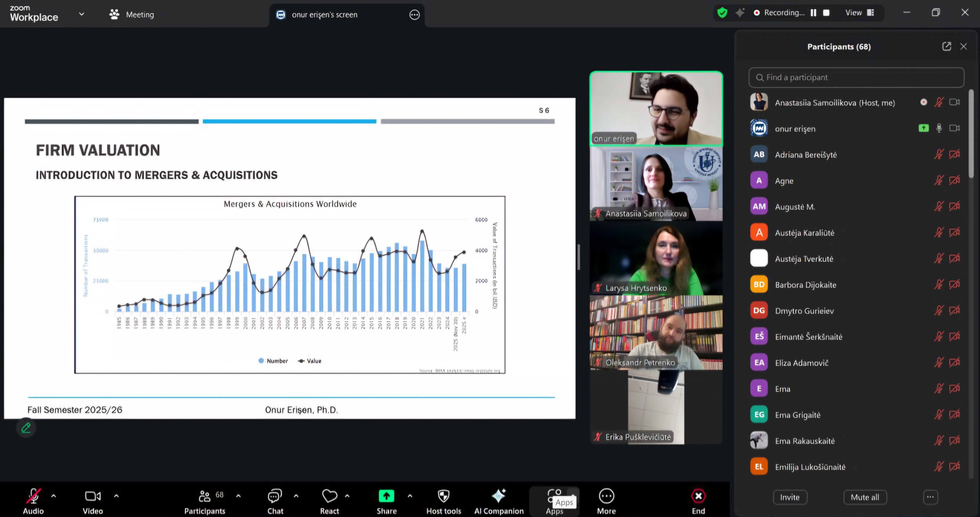Click the Invite button

pos(790,497)
